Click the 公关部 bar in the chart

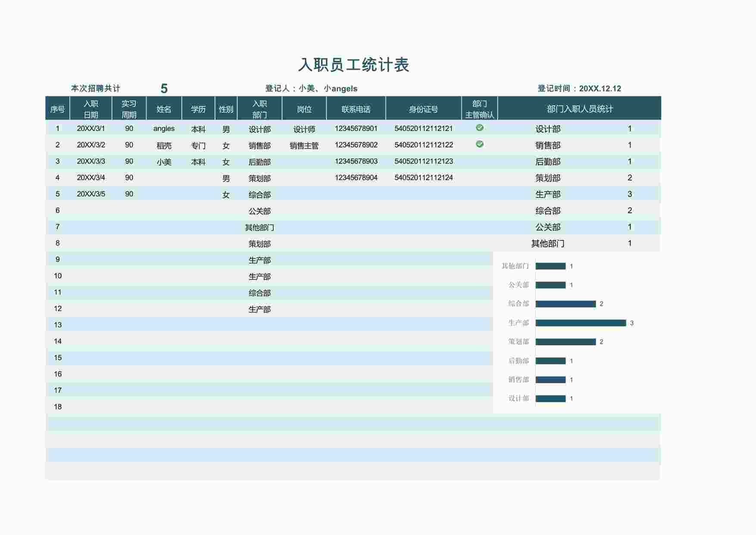[550, 285]
